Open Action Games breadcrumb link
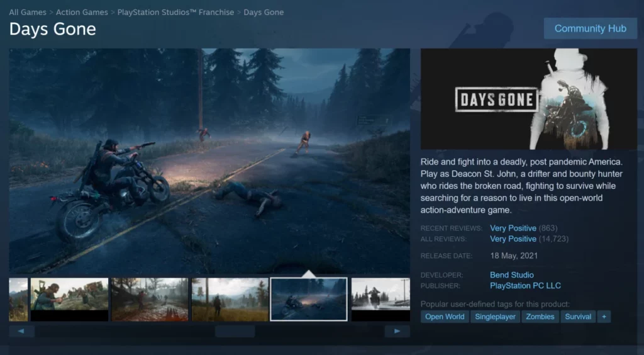 pos(82,13)
